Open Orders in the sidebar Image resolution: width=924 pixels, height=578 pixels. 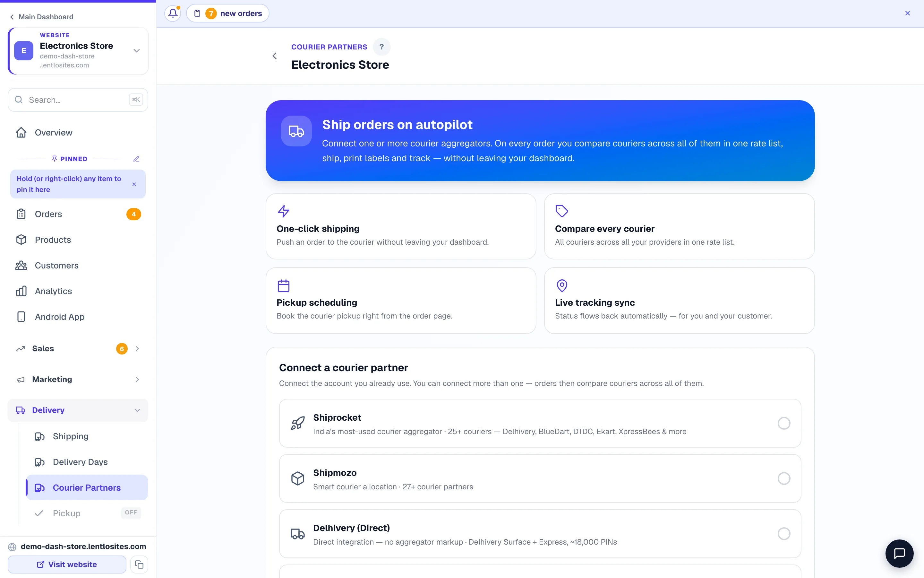[x=78, y=214]
